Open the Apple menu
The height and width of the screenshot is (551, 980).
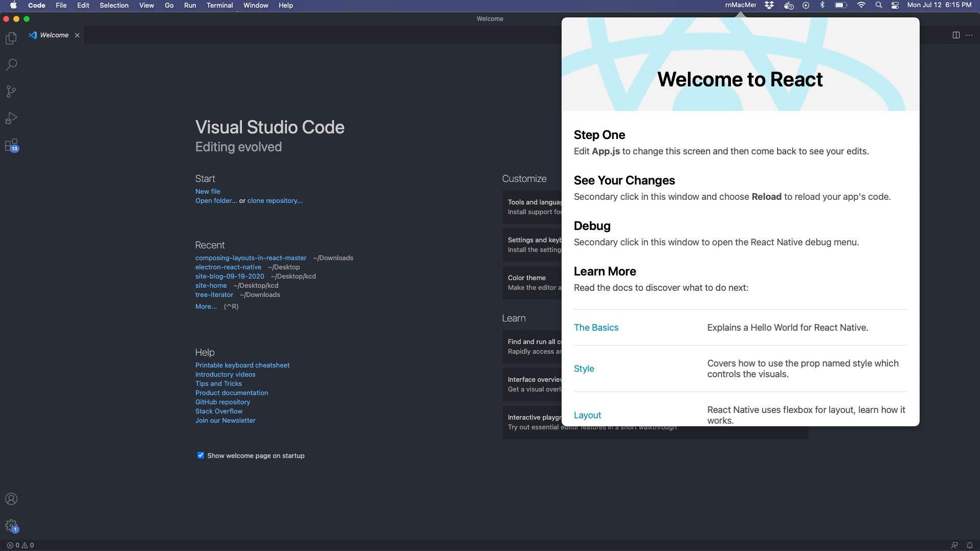pos(13,5)
